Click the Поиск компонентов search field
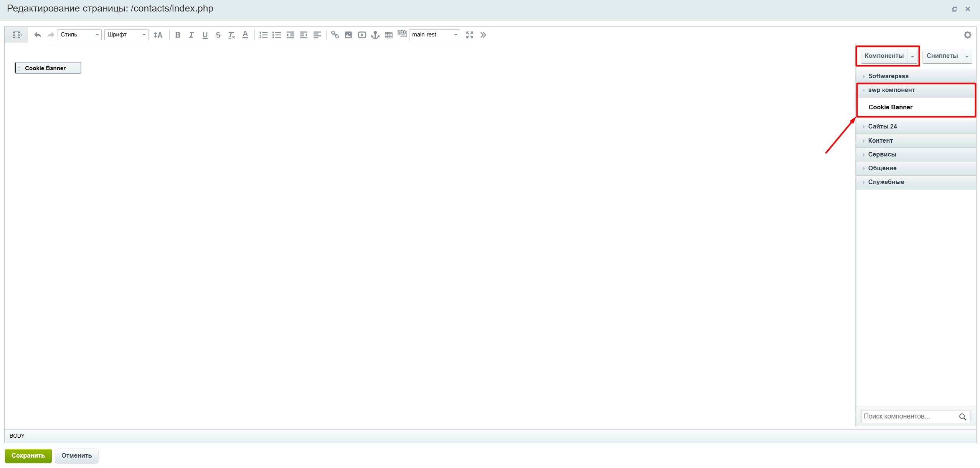 point(909,416)
